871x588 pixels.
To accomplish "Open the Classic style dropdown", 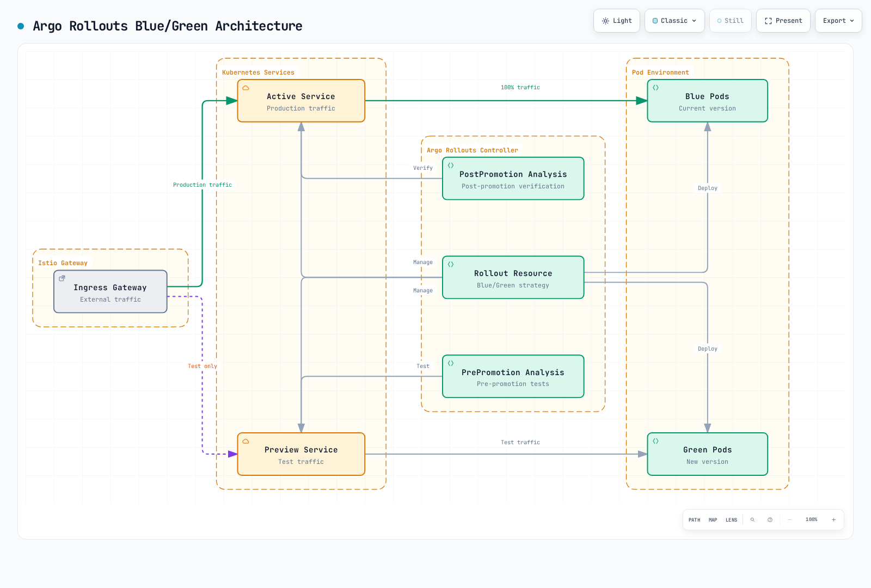I will tap(674, 21).
